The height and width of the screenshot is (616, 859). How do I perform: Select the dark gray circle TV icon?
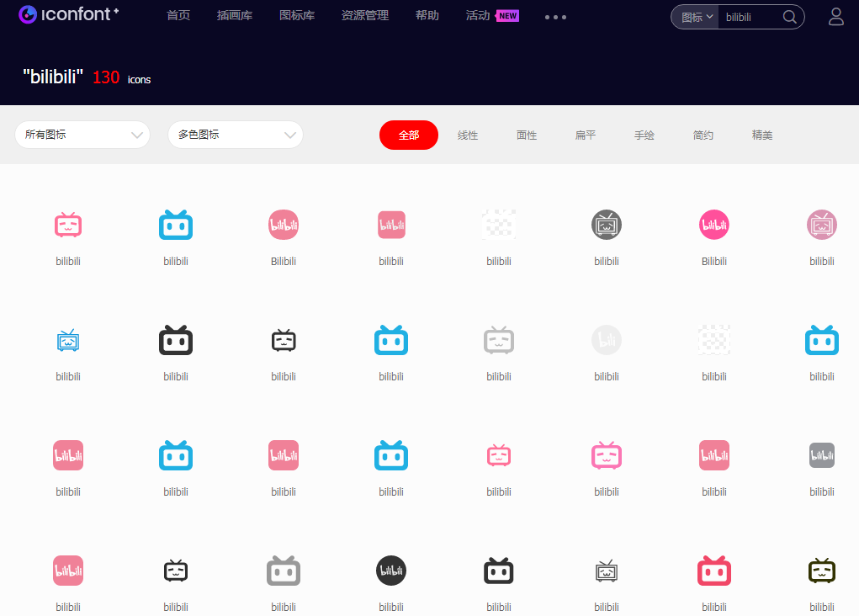click(607, 225)
